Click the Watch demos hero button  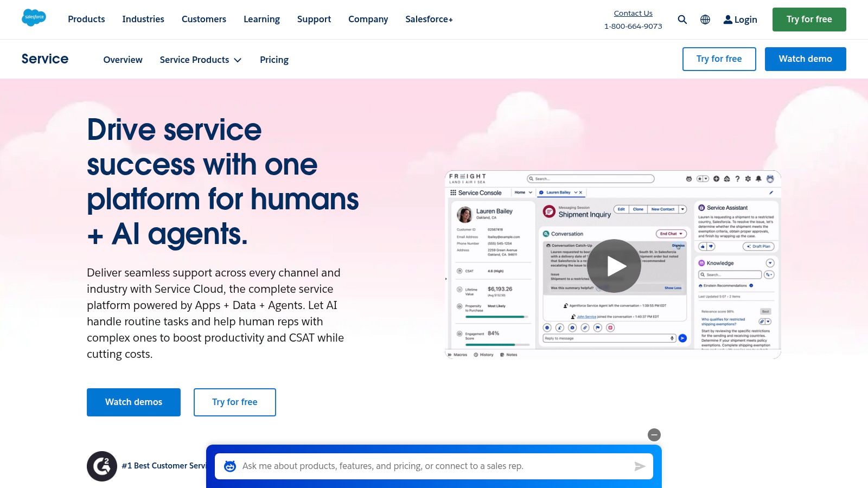[x=133, y=402]
